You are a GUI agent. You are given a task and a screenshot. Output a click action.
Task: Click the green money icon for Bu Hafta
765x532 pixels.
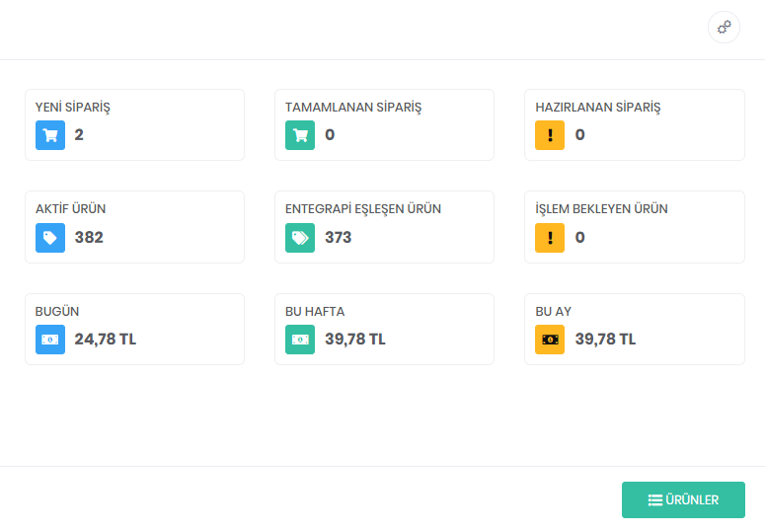pos(300,340)
